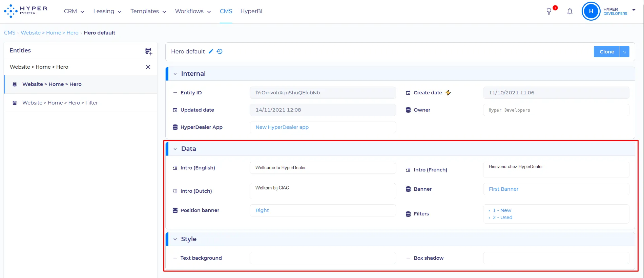Click the Box shadow input field
Image resolution: width=644 pixels, height=278 pixels.
coord(556,258)
